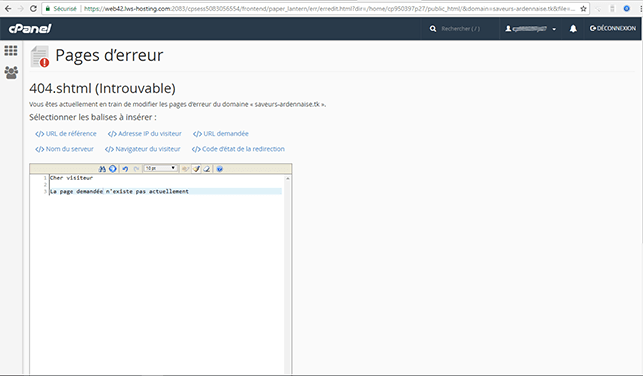Bookmark this page with the star icon

click(583, 9)
